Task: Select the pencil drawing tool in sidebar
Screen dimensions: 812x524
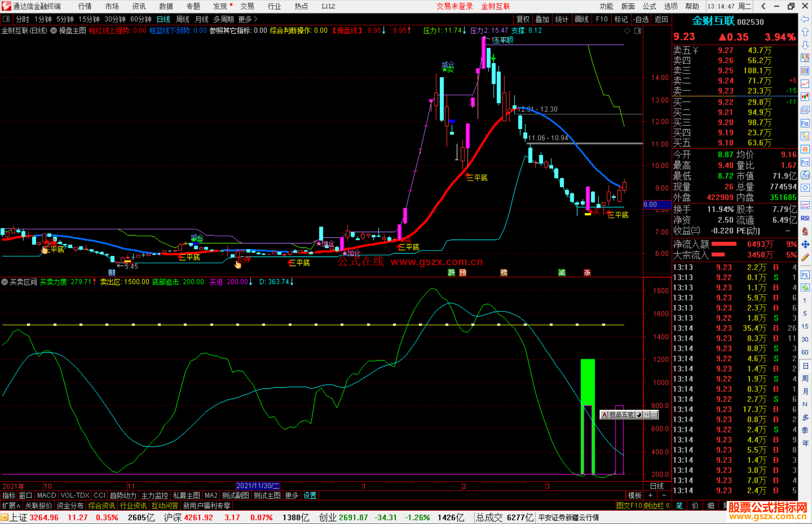Action: click(x=805, y=258)
